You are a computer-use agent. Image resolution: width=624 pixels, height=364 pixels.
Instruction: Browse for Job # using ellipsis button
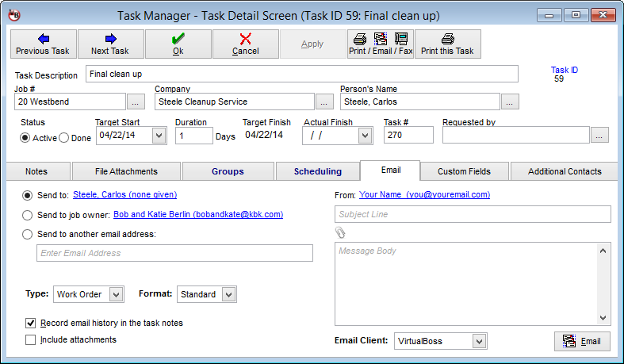(x=136, y=102)
